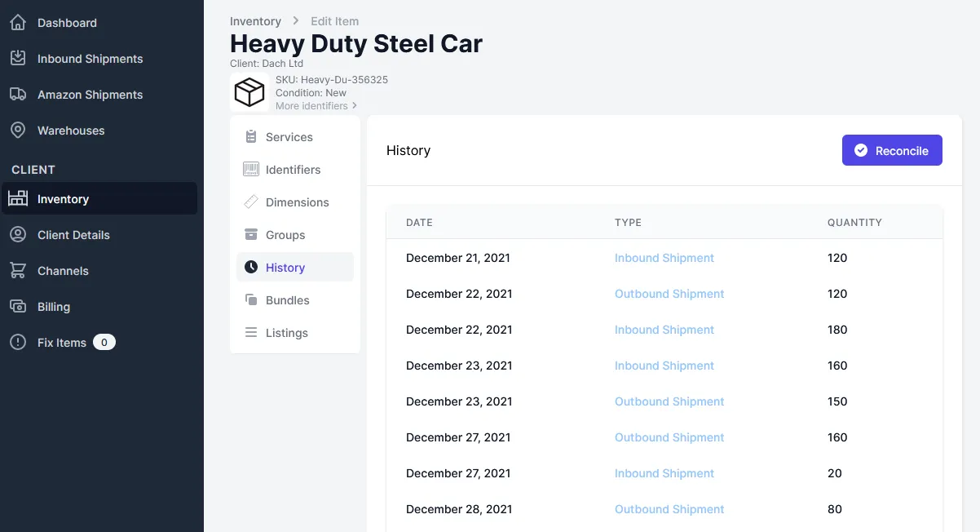The image size is (980, 532).
Task: Click the Dimensions ruler icon
Action: [x=251, y=202]
